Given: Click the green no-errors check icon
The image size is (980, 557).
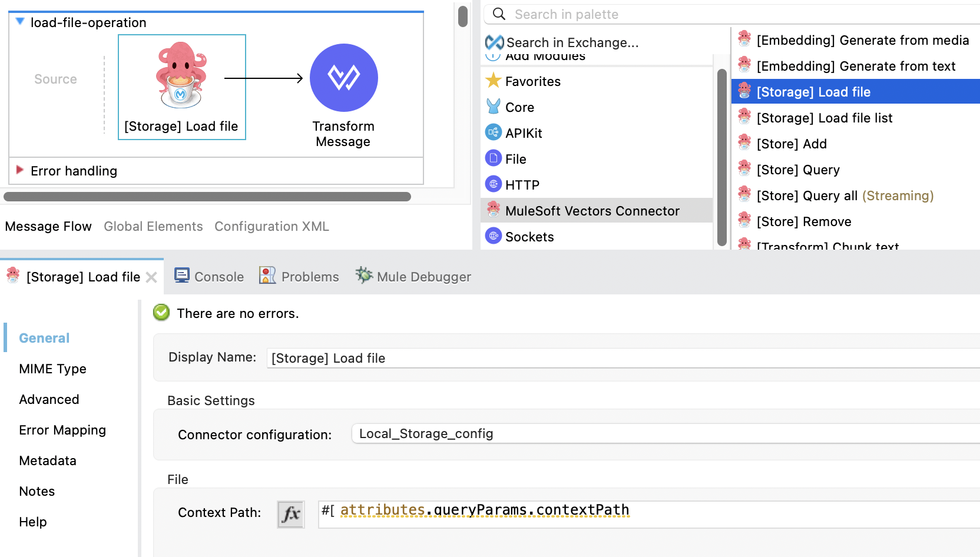Looking at the screenshot, I should coord(161,313).
